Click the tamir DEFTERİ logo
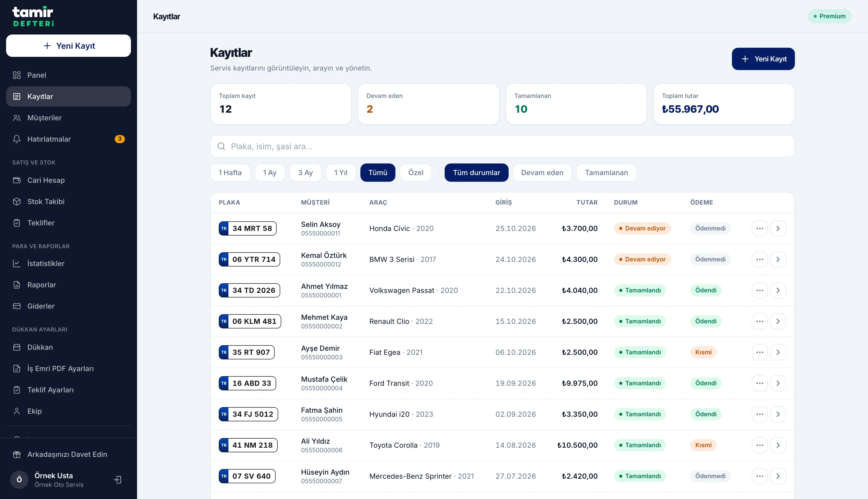Screen dimensions: 868x499 [x=33, y=16]
